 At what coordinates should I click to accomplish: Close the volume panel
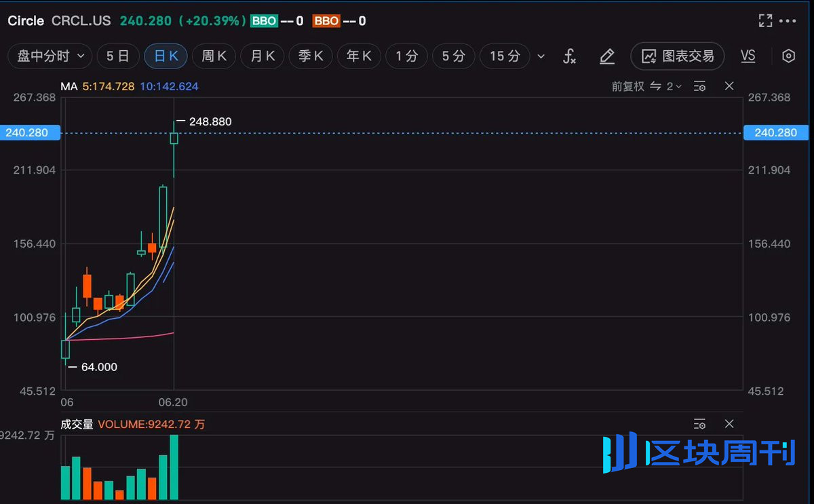[x=729, y=424]
